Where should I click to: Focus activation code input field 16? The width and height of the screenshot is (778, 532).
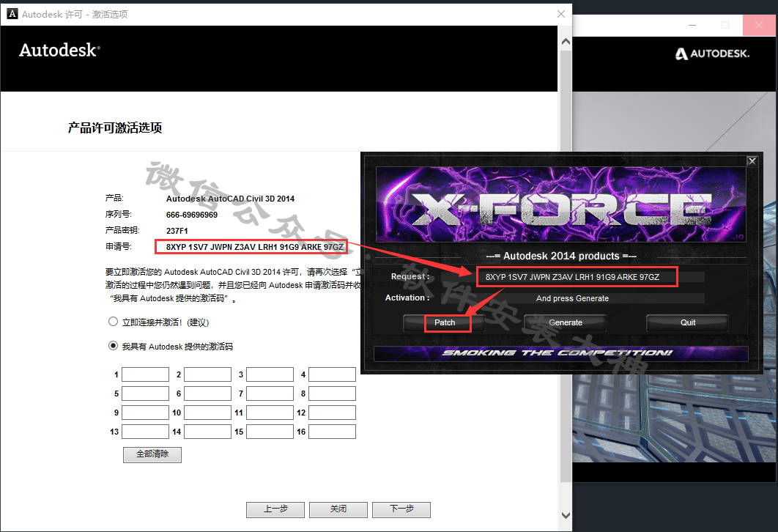point(332,432)
